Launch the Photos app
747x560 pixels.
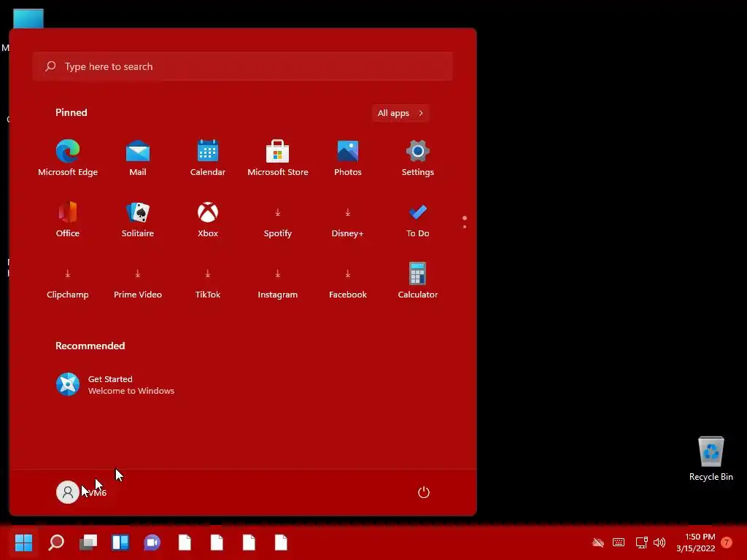click(x=348, y=158)
